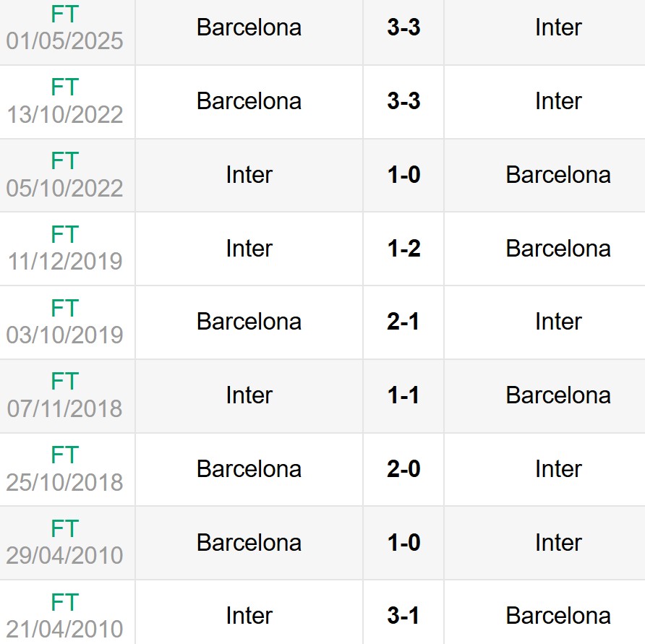The width and height of the screenshot is (645, 644).
Task: Click home team Inter on 11/12/2019
Action: point(249,249)
